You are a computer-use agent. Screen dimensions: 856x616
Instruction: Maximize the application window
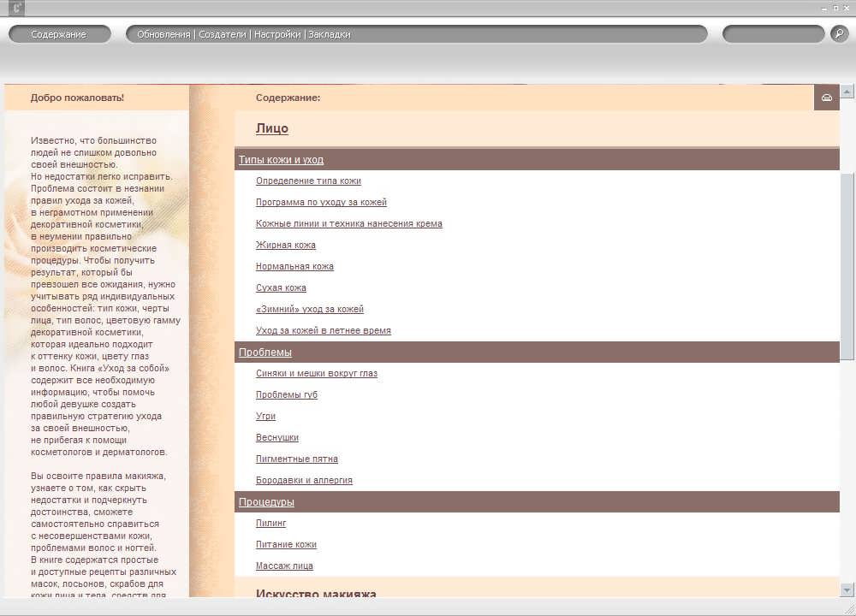click(x=835, y=7)
